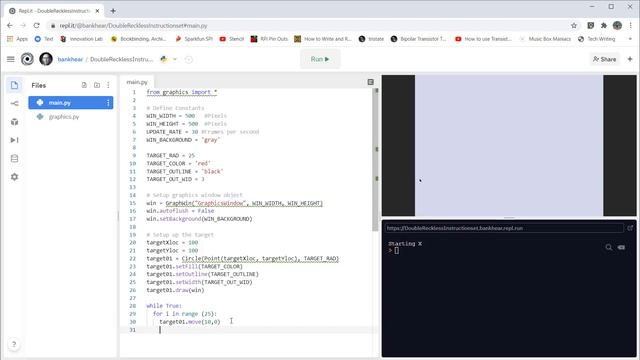Bookmark this page with star icon
The height and width of the screenshot is (360, 640).
pyautogui.click(x=574, y=25)
